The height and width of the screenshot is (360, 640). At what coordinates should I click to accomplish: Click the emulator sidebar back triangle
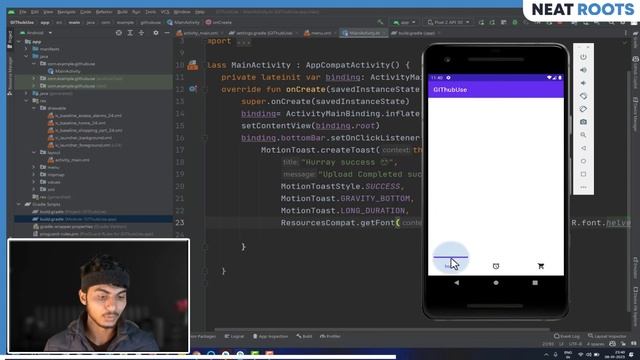tap(583, 148)
